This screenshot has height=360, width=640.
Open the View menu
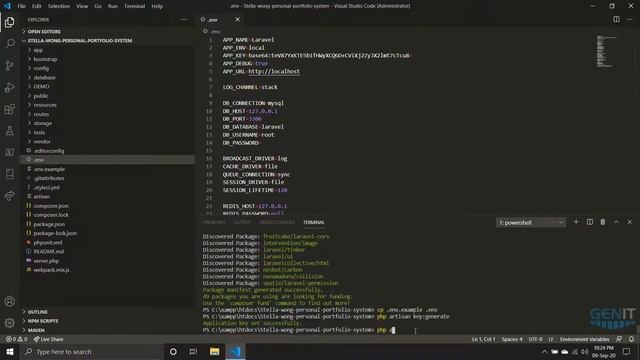[82, 6]
